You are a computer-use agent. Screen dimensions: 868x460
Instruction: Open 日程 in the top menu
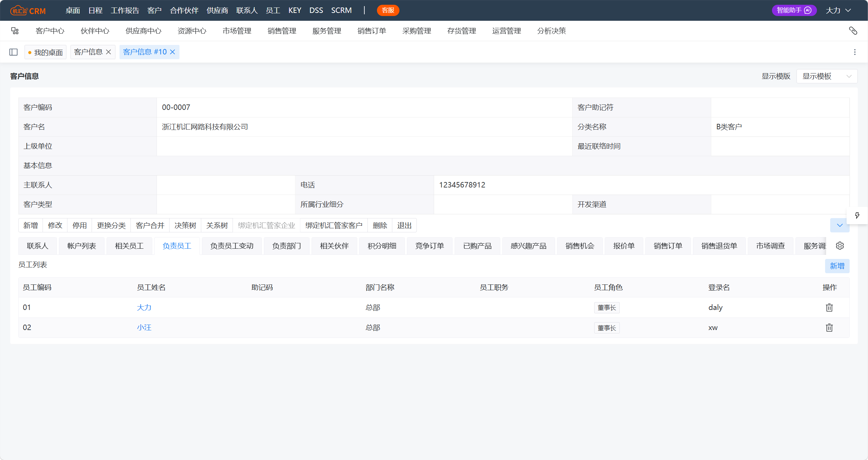95,11
